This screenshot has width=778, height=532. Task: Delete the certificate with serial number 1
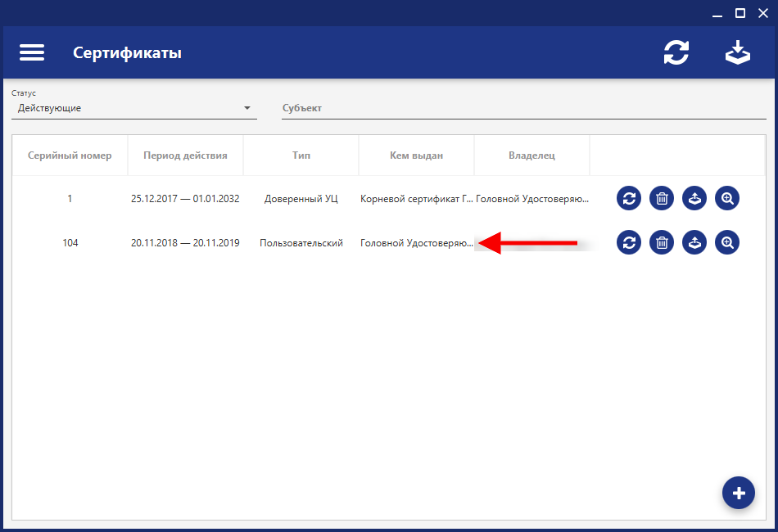[x=662, y=198]
